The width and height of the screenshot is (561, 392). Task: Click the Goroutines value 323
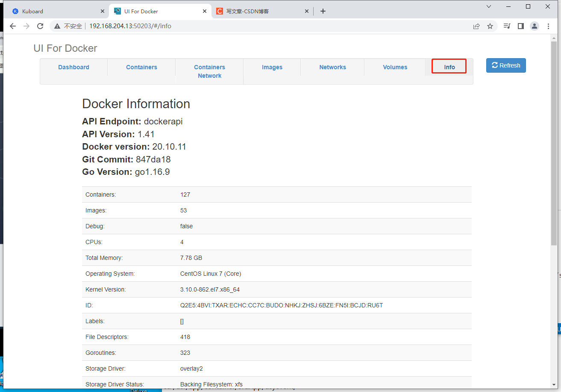[185, 353]
